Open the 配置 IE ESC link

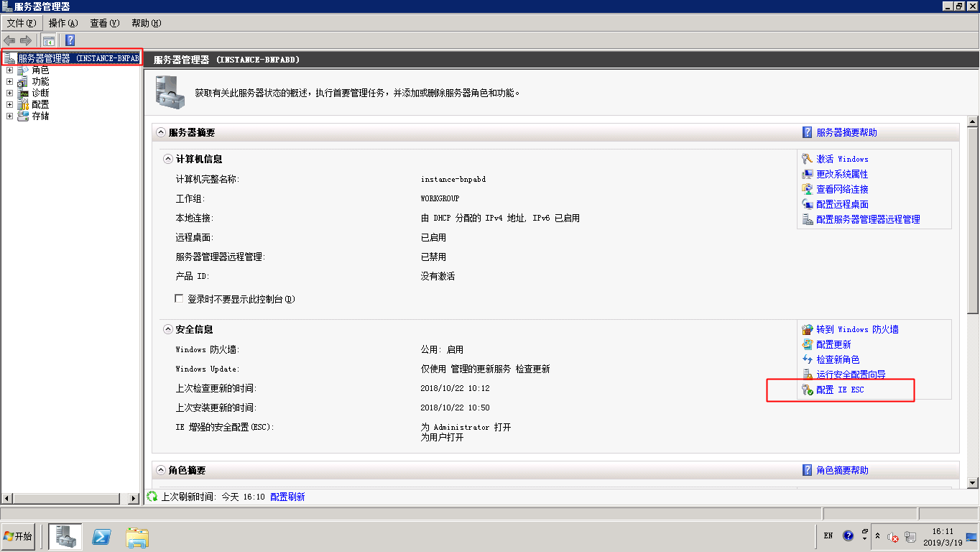[x=841, y=389]
